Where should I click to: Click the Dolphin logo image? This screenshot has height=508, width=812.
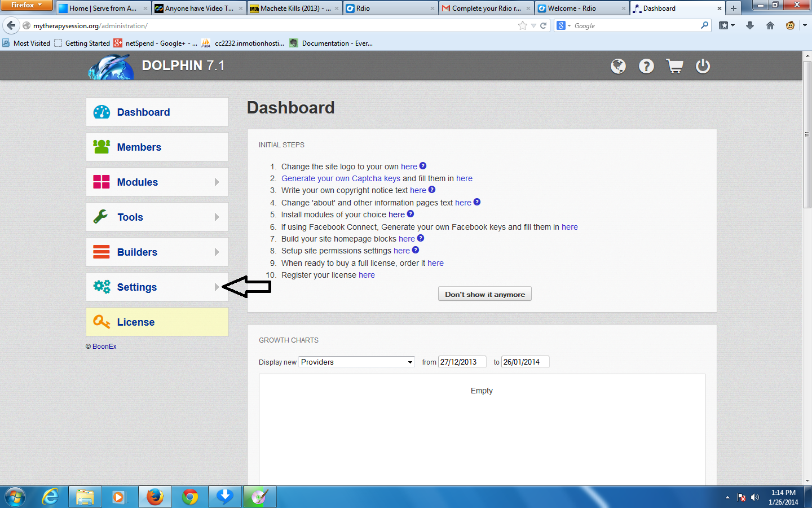coord(111,67)
